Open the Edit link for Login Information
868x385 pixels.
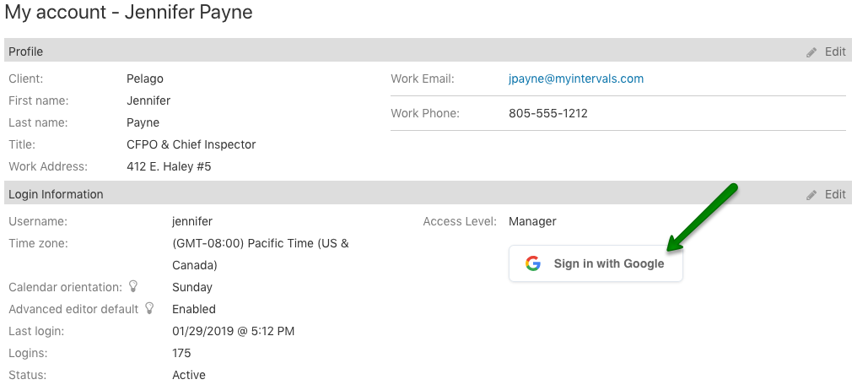tap(835, 195)
